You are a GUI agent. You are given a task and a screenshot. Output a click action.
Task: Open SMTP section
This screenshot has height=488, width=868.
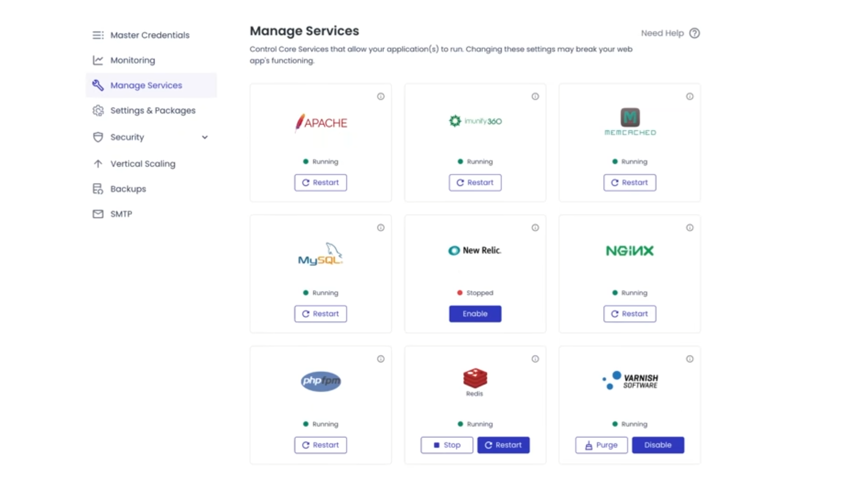coord(151,214)
